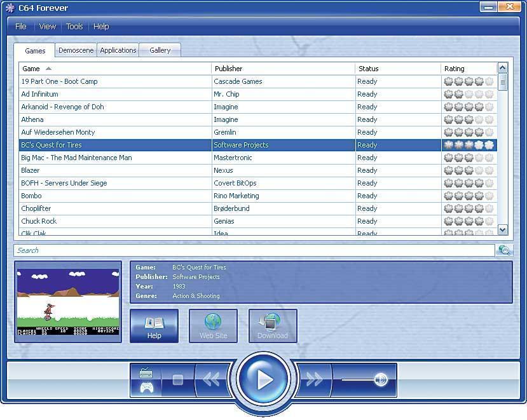Click the rating stars for Athena
Image resolution: width=527 pixels, height=420 pixels.
469,119
